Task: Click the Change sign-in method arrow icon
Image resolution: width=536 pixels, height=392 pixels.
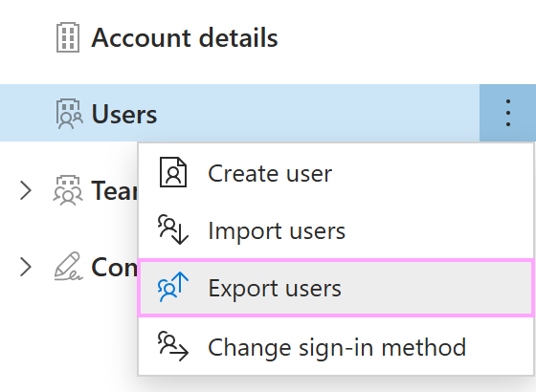Action: [173, 346]
